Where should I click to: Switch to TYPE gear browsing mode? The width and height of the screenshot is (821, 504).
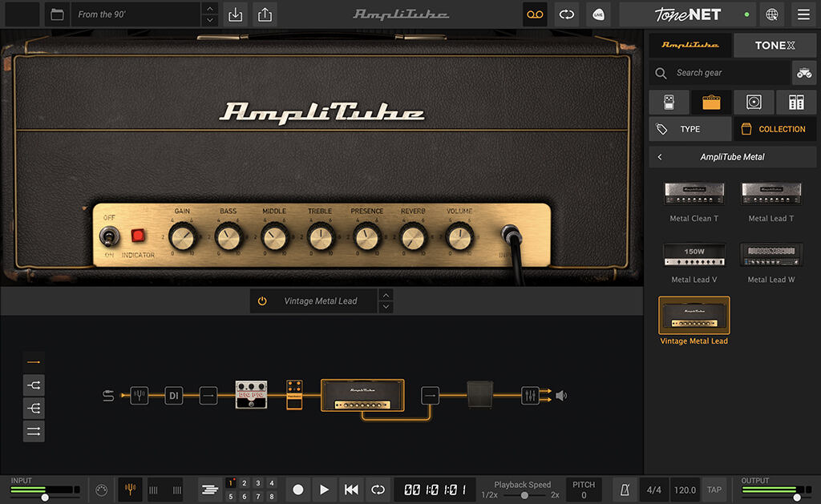click(x=690, y=128)
